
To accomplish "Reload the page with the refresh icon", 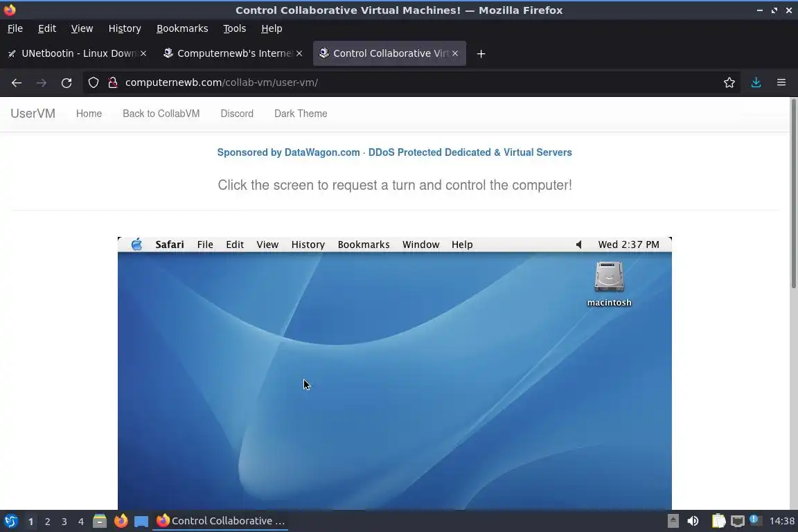I will [66, 82].
